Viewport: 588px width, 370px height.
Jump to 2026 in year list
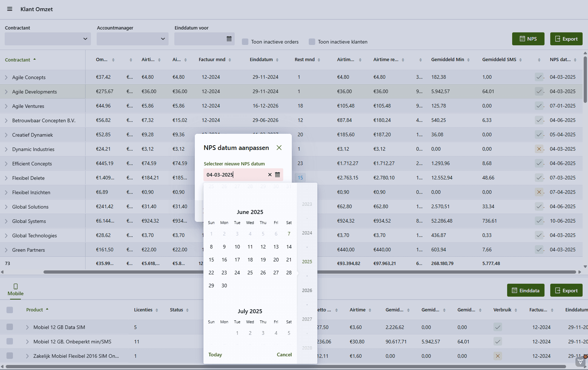(307, 291)
